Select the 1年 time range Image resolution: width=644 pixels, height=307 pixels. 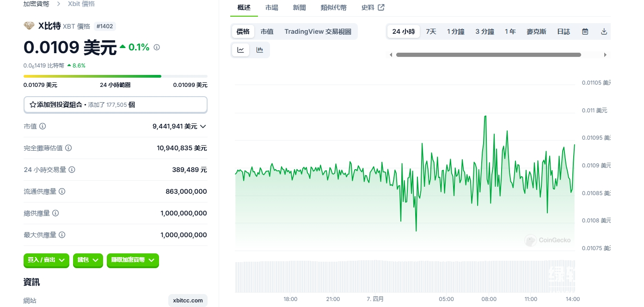pos(510,32)
